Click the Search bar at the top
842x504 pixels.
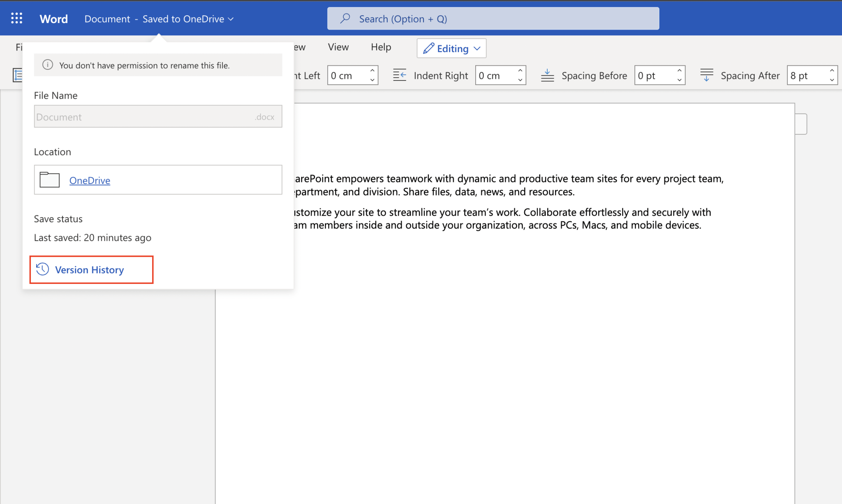tap(493, 18)
